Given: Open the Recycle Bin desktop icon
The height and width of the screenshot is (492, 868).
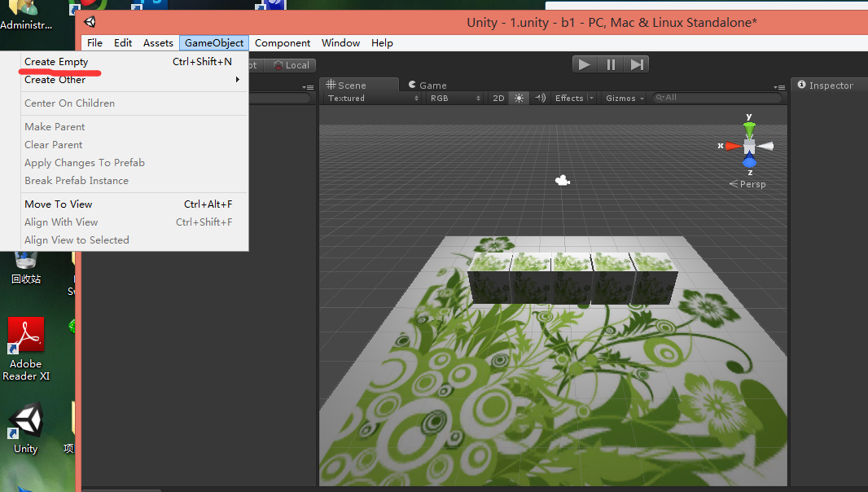Looking at the screenshot, I should point(26,269).
